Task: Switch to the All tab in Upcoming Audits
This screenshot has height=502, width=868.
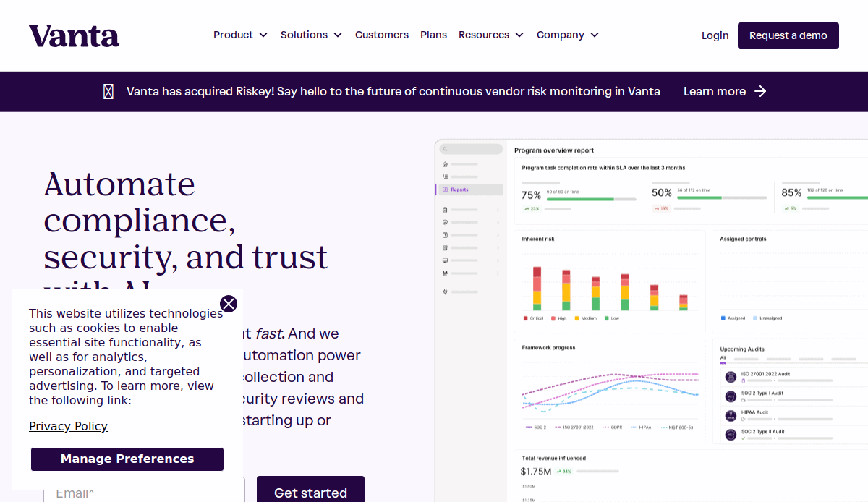Action: (x=723, y=358)
